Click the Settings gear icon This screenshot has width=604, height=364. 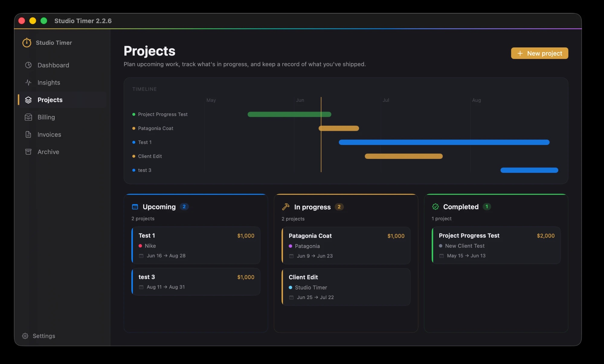tap(25, 336)
